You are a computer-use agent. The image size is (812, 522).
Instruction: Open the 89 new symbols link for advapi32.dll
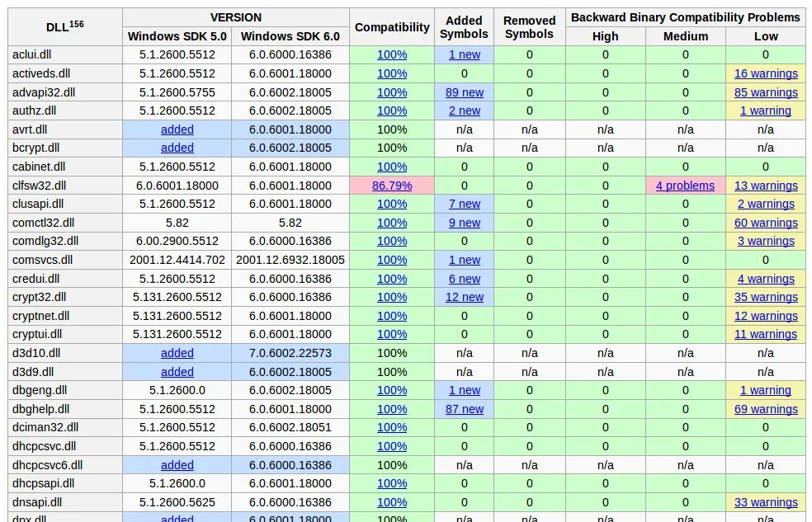coord(464,92)
